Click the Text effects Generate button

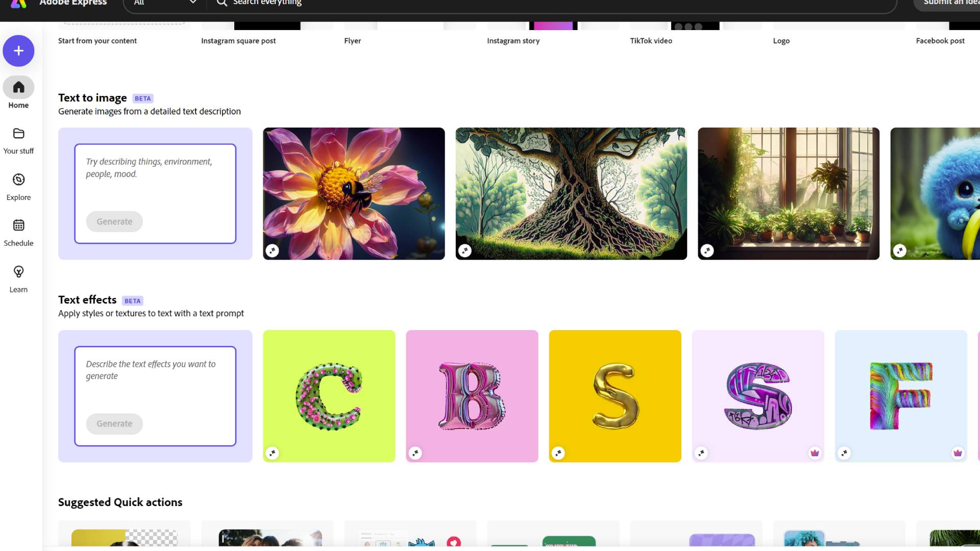[114, 423]
